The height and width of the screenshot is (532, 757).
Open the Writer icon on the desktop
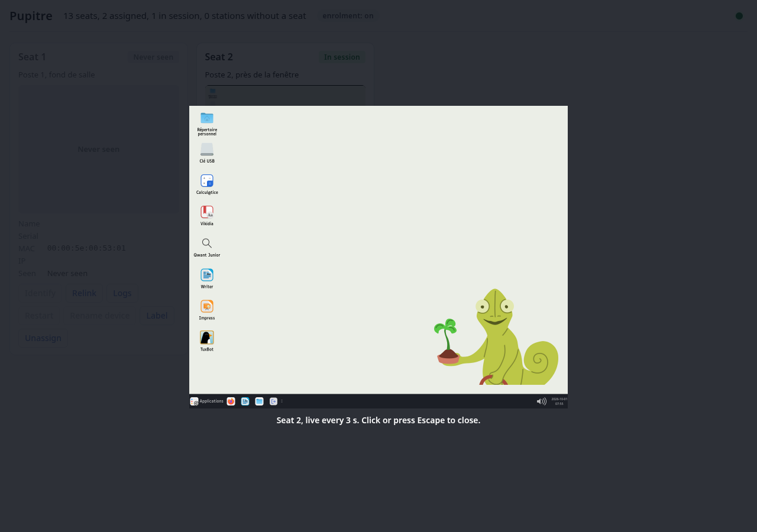click(207, 275)
